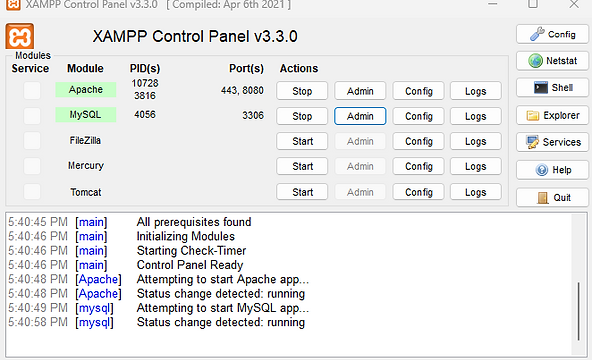
Task: Toggle the FileZilla service checkbox
Action: click(32, 141)
